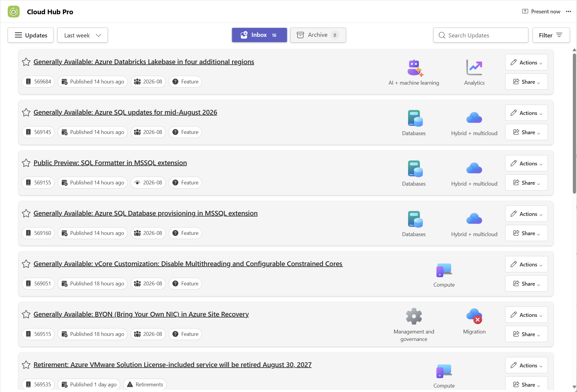577x392 pixels.
Task: Click Published 18 hours ago on BYON card
Action: coord(93,334)
